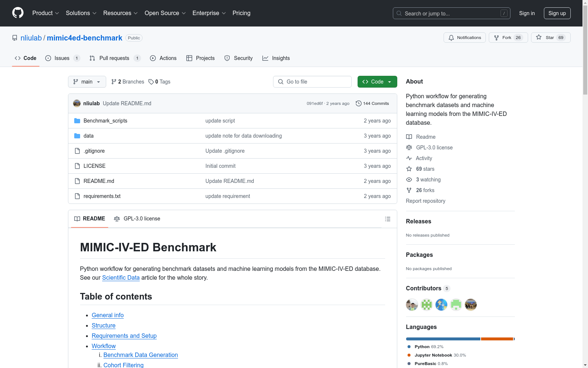Open the fifth contributor's group photo avatar
The image size is (588, 368).
[471, 305]
